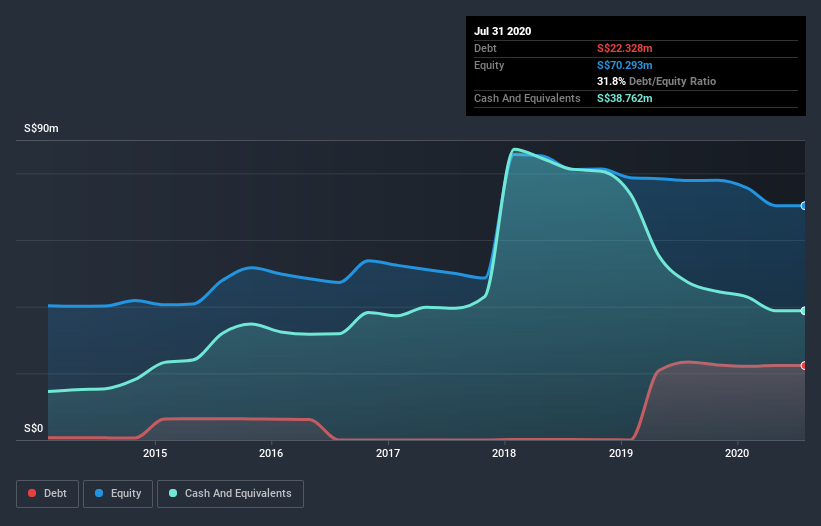Click the S$0 axis label
Screen dimensions: 821x526
pos(34,428)
